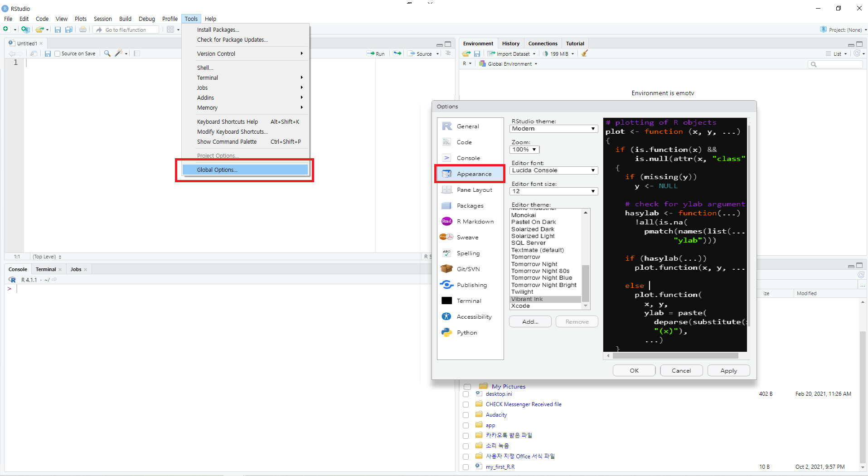The height and width of the screenshot is (476, 868).
Task: Click Apply in Options dialog
Action: point(728,371)
